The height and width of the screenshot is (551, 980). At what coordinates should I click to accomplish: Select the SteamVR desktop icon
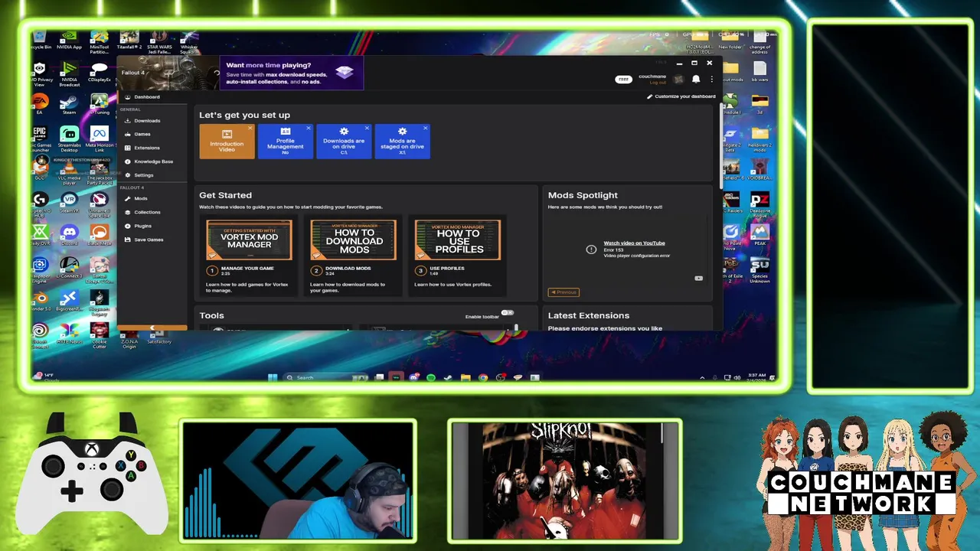click(x=70, y=203)
